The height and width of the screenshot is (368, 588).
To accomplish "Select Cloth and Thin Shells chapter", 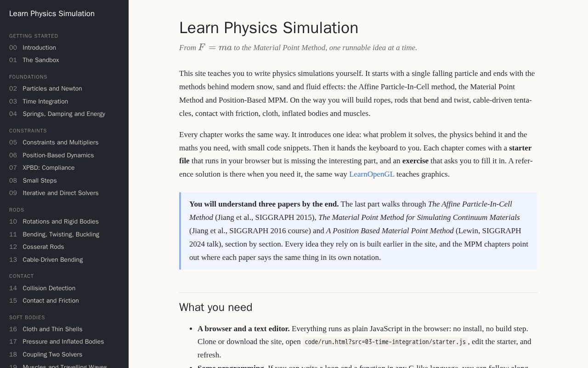I will coord(46,329).
